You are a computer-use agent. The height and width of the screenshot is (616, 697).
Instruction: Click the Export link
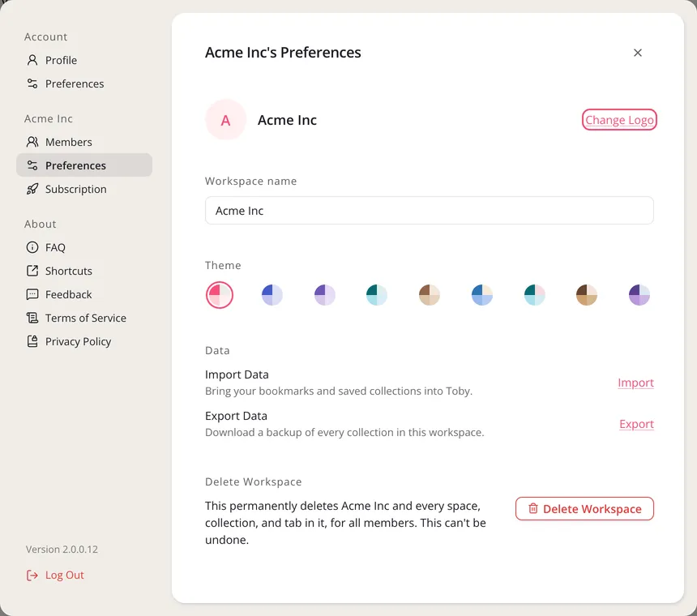pyautogui.click(x=636, y=424)
